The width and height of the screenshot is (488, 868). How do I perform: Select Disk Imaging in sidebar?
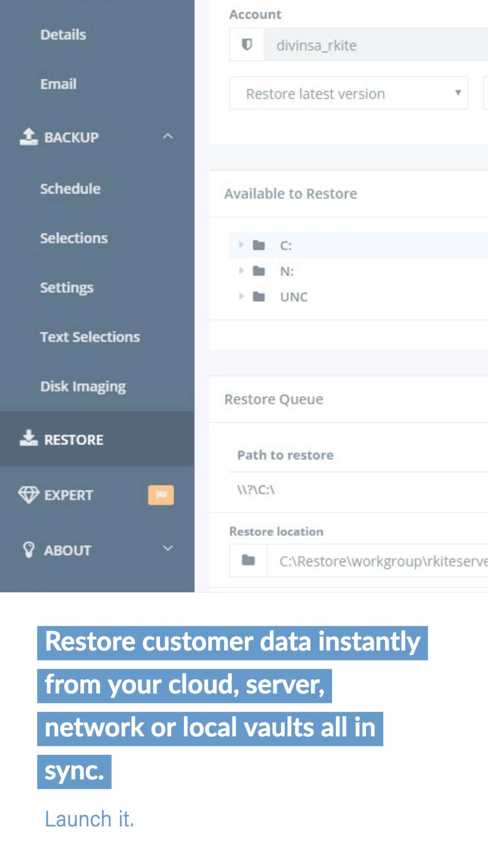tap(83, 386)
